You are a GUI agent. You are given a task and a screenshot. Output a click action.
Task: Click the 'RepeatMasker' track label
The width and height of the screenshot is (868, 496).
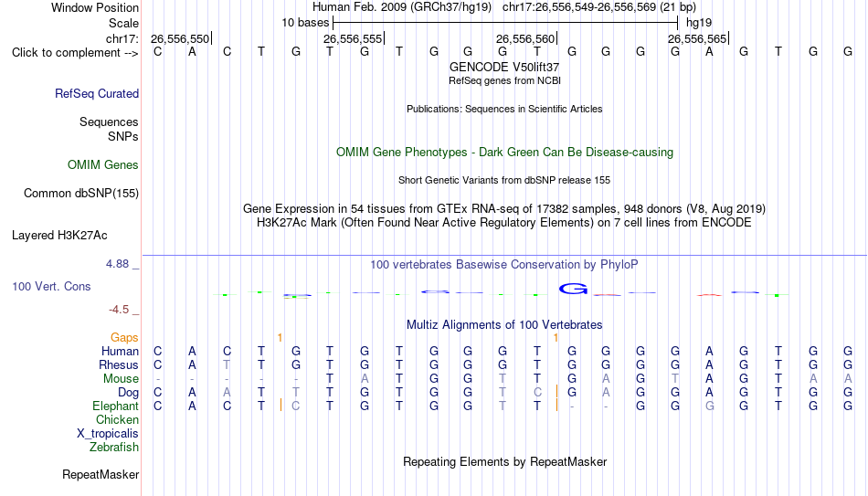point(101,474)
